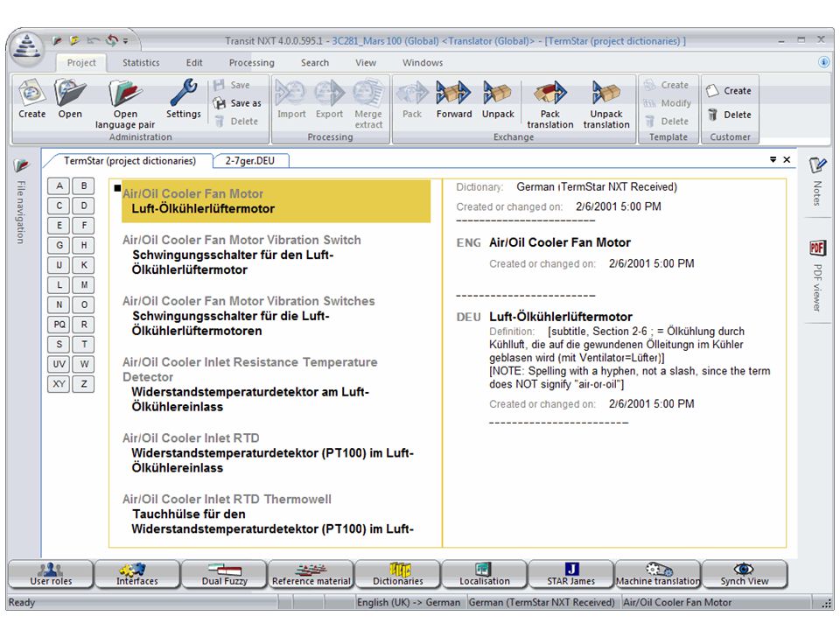Click the Pack translation icon
Screen dimensions: 840x630
coord(550,104)
